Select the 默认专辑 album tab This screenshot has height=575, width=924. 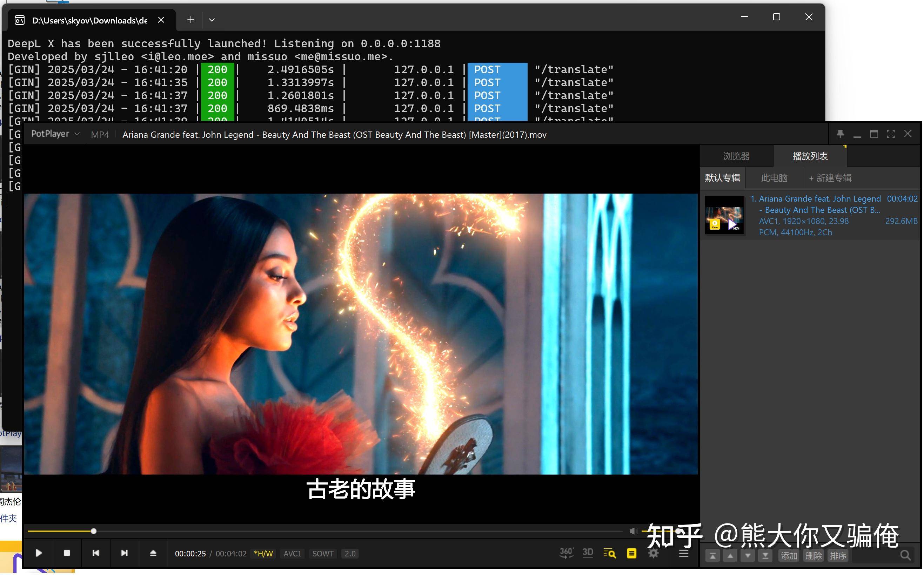pos(722,178)
